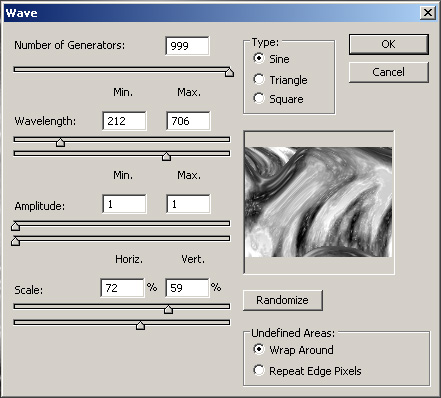Screen dimensions: 441x398
Task: Click the Scale label
Action: point(28,290)
